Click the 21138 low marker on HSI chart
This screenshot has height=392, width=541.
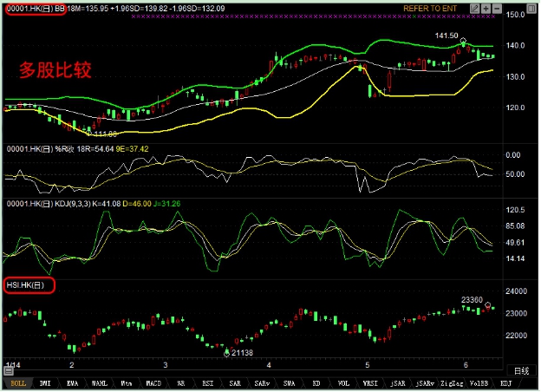coord(241,352)
